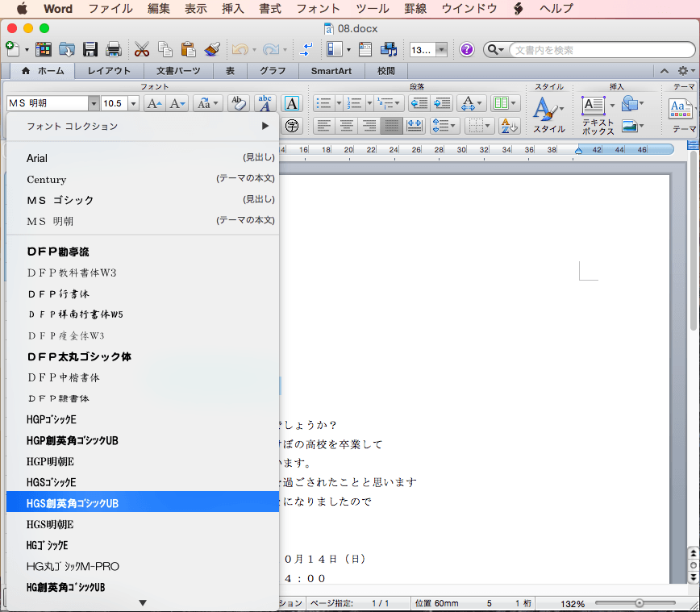Open the zoom percentage dropdown in toolbar
The image size is (700, 612).
click(441, 49)
